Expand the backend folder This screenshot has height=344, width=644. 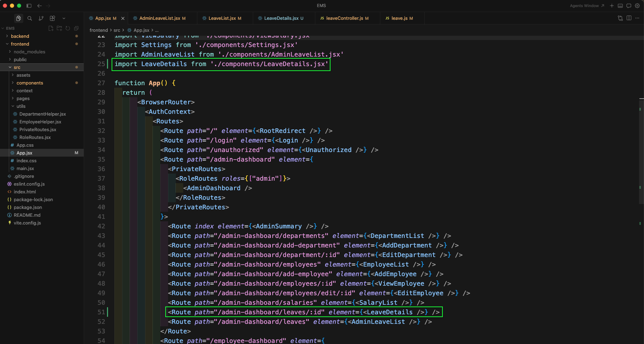[x=20, y=36]
